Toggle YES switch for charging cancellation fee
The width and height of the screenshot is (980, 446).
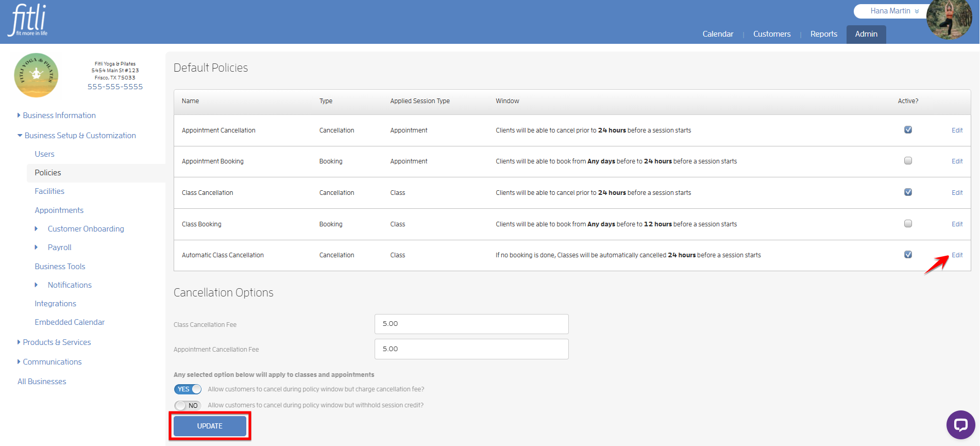pos(188,389)
